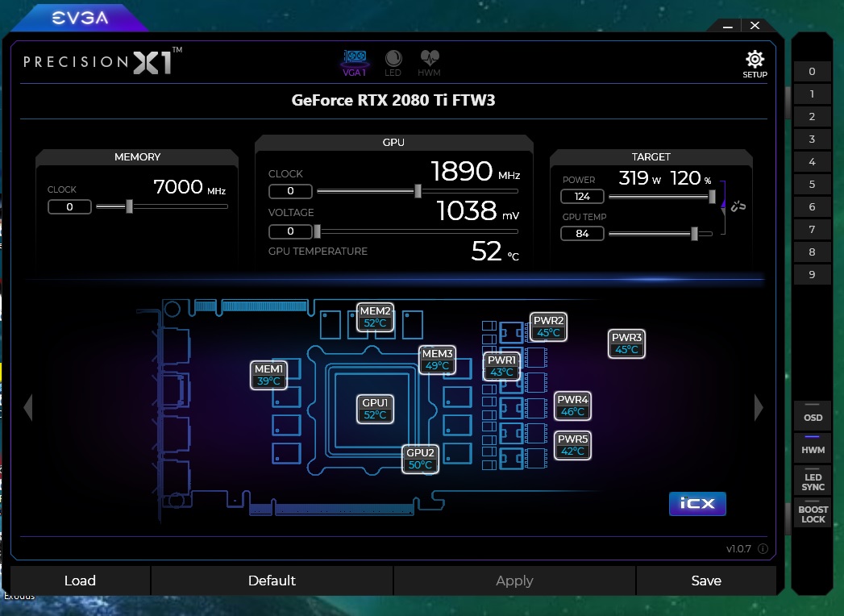This screenshot has width=844, height=616.
Task: Click the power/temp link chain icon
Action: tap(738, 206)
